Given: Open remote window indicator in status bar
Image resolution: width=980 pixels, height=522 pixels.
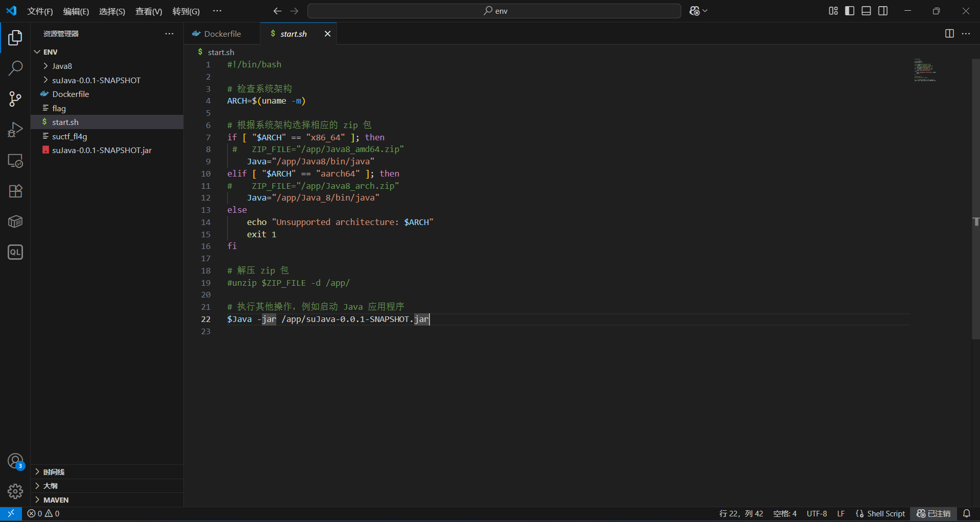Looking at the screenshot, I should 11,513.
